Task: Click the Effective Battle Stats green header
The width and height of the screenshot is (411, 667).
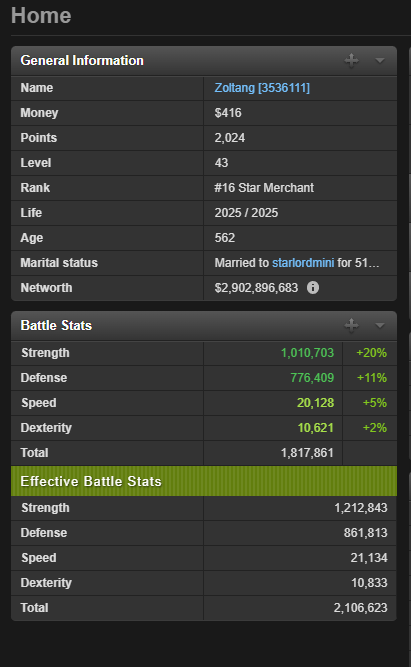Action: pos(204,481)
